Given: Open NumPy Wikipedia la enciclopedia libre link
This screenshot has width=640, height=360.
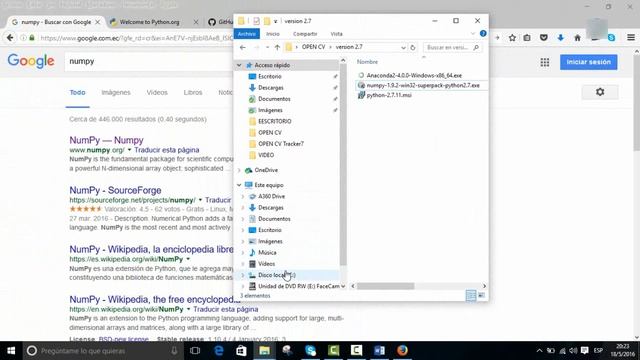Looking at the screenshot, I should point(151,249).
